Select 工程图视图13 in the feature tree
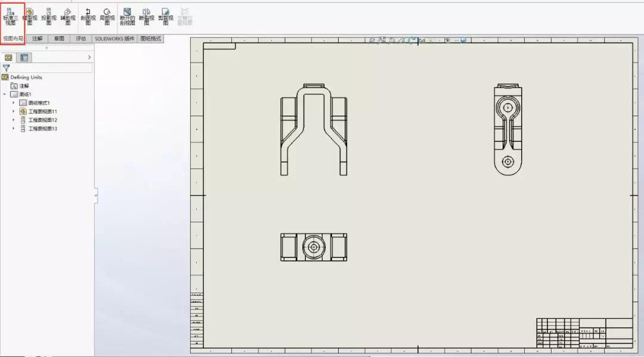This screenshot has width=644, height=357. (42, 129)
